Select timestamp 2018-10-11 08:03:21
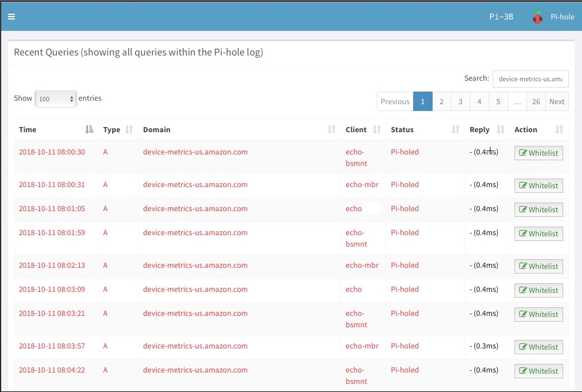Viewport: 582px width, 392px height. [52, 313]
